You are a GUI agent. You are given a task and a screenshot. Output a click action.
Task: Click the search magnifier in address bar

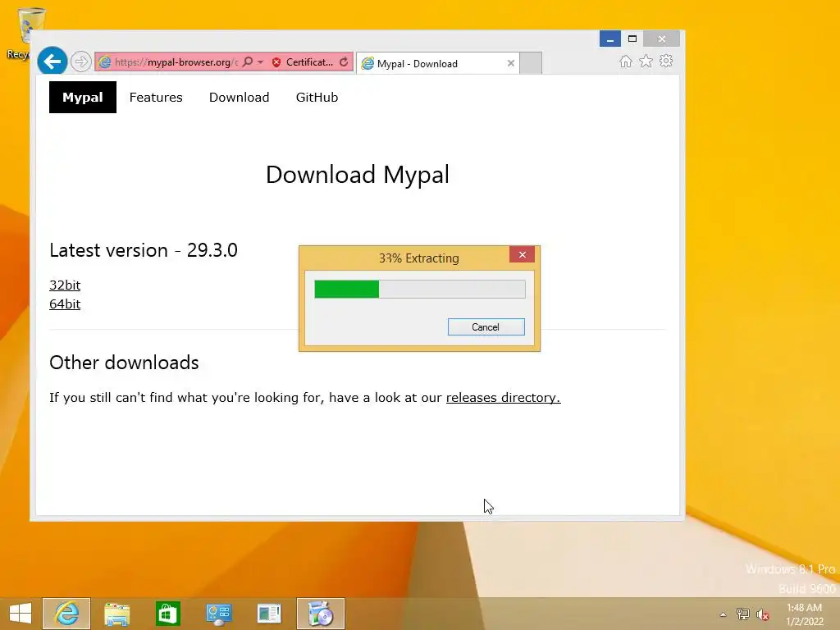click(248, 62)
